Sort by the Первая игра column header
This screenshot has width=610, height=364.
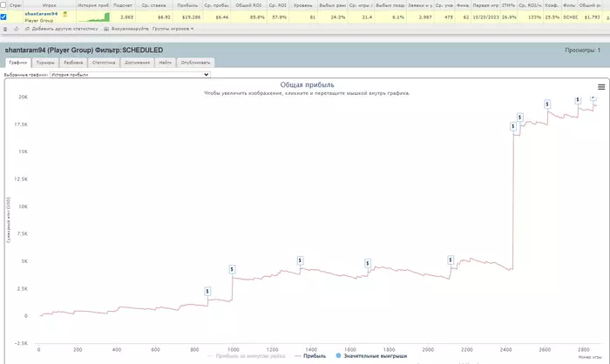(485, 5)
